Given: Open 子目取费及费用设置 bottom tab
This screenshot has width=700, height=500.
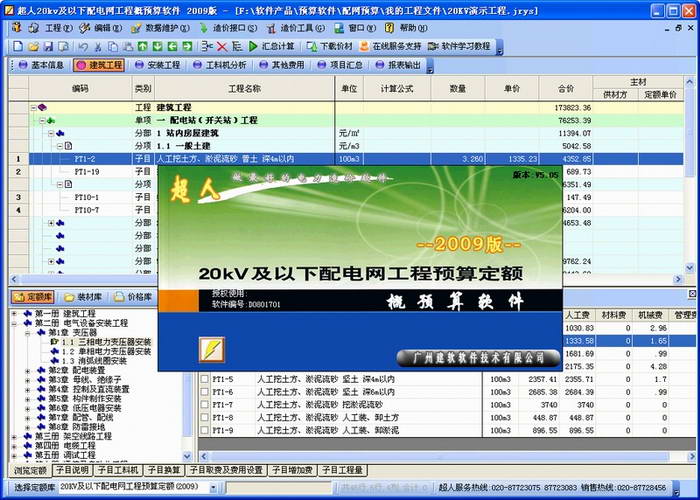Looking at the screenshot, I should click(226, 470).
